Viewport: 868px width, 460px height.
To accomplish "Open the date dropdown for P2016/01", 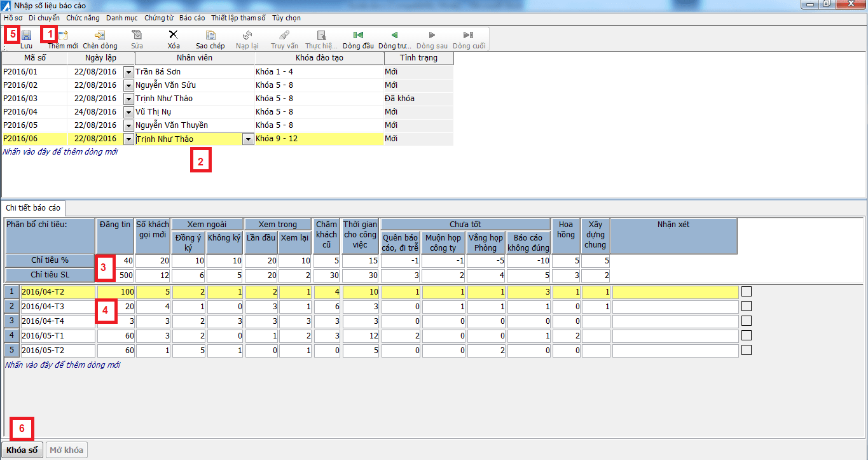I will [128, 72].
